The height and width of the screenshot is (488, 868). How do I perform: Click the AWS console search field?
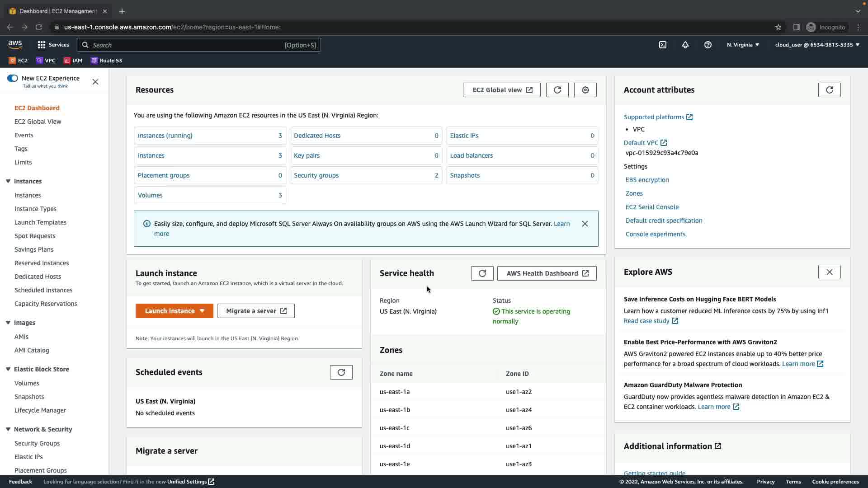(199, 45)
